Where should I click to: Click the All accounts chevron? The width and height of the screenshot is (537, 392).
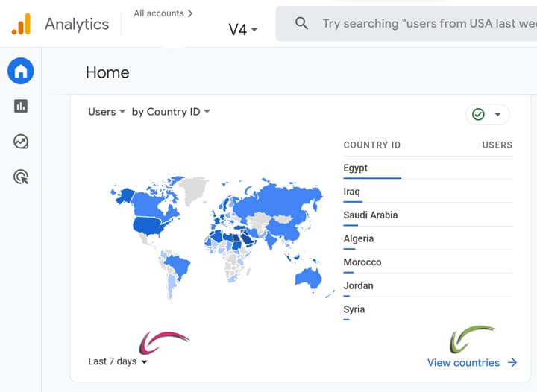tap(190, 13)
